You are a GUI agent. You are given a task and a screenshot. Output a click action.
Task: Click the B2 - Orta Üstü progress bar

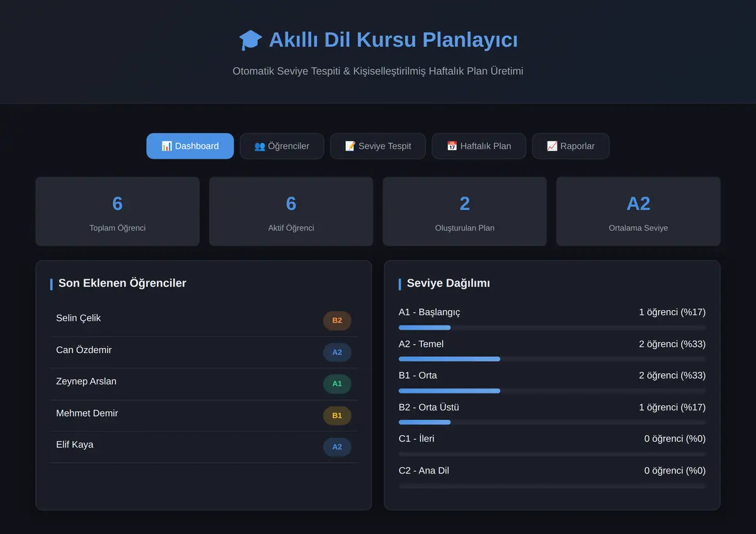tap(552, 422)
